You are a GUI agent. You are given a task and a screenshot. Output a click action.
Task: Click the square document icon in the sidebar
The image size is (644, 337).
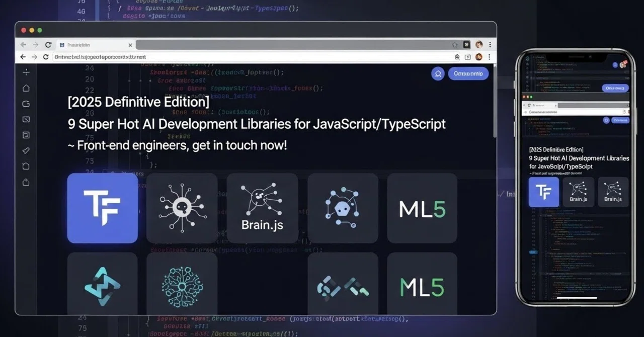[x=26, y=135]
